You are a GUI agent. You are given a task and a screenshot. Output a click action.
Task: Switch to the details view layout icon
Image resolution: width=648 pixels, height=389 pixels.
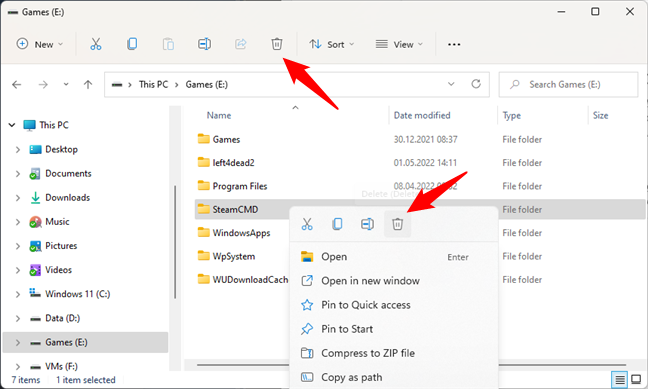(x=619, y=379)
